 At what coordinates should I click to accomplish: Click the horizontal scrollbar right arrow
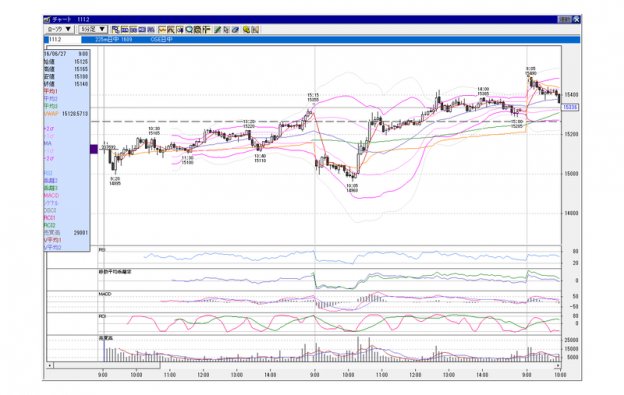tap(558, 365)
